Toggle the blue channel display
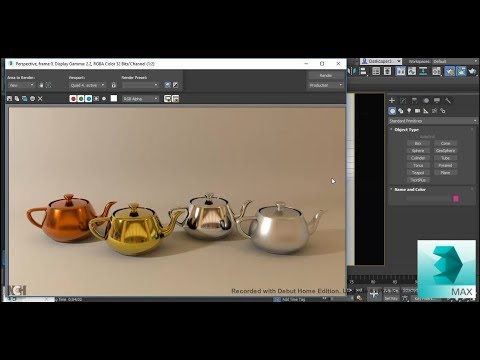Viewport: 480px width, 360px height. [89, 99]
